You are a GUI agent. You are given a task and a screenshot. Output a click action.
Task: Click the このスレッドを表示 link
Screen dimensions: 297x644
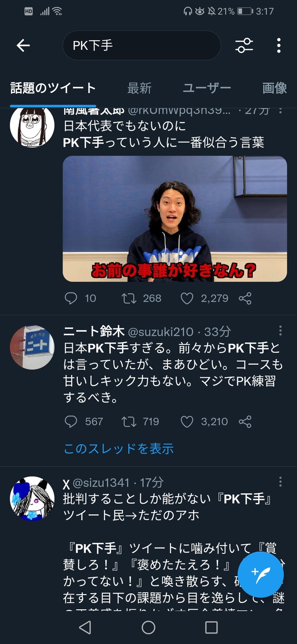(x=118, y=449)
